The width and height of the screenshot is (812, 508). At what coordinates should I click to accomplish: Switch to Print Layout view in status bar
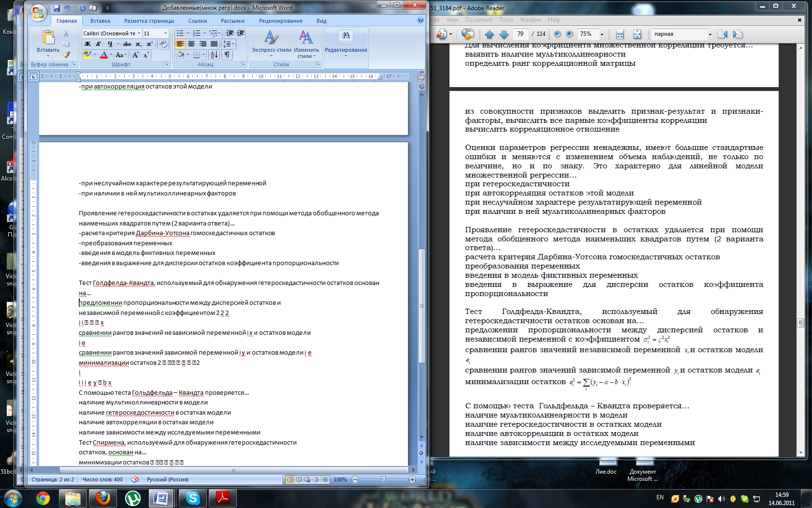tap(290, 479)
